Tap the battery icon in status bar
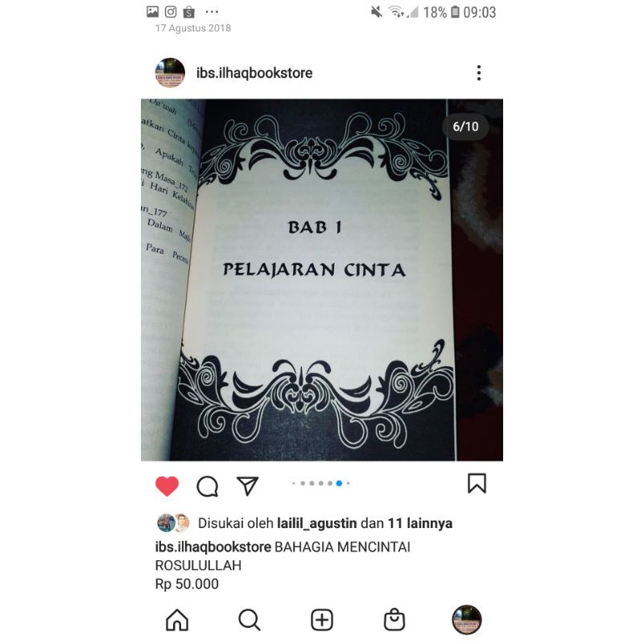This screenshot has height=644, width=644. 455,12
